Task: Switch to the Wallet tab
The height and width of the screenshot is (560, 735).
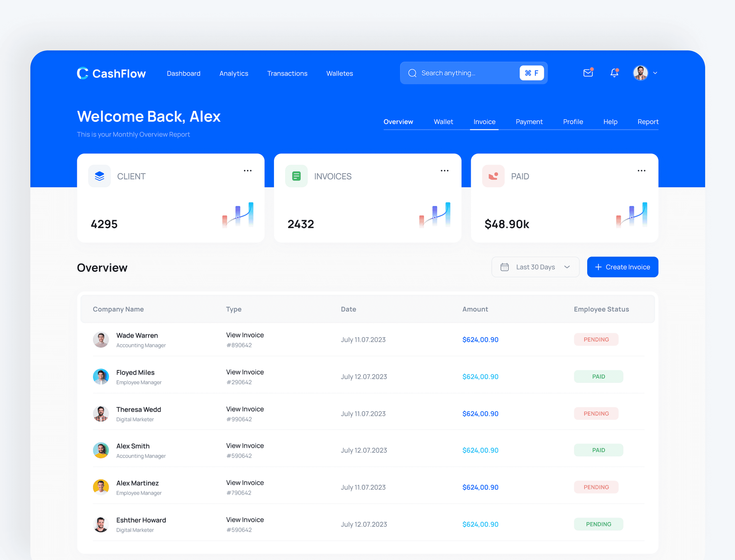Action: point(443,122)
